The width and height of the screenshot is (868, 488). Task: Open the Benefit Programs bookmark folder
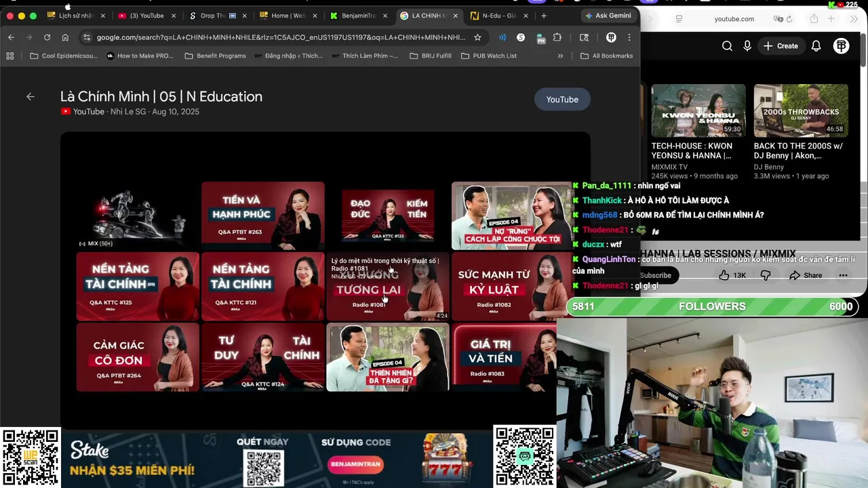click(x=215, y=56)
